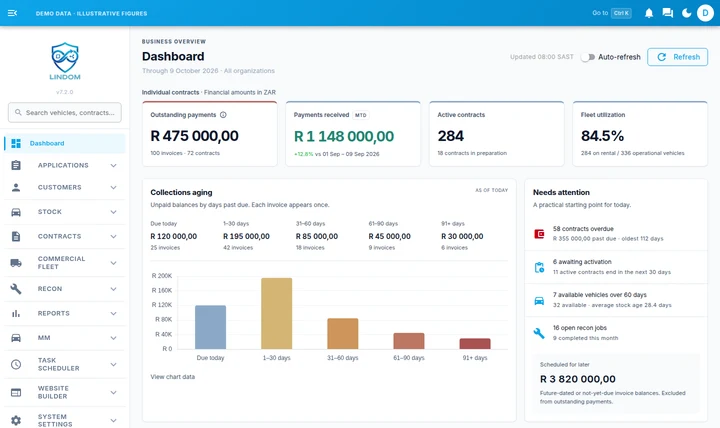Screen dimensions: 720x428
Task: Click the dark red 91+ days chart bar
Action: 475,344
